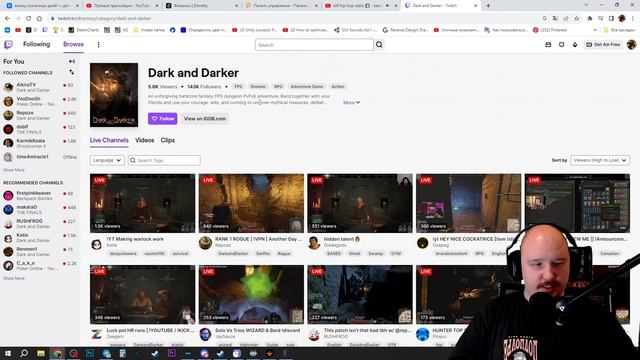Open Photoshop from the taskbar
The image size is (640, 360).
point(90,353)
